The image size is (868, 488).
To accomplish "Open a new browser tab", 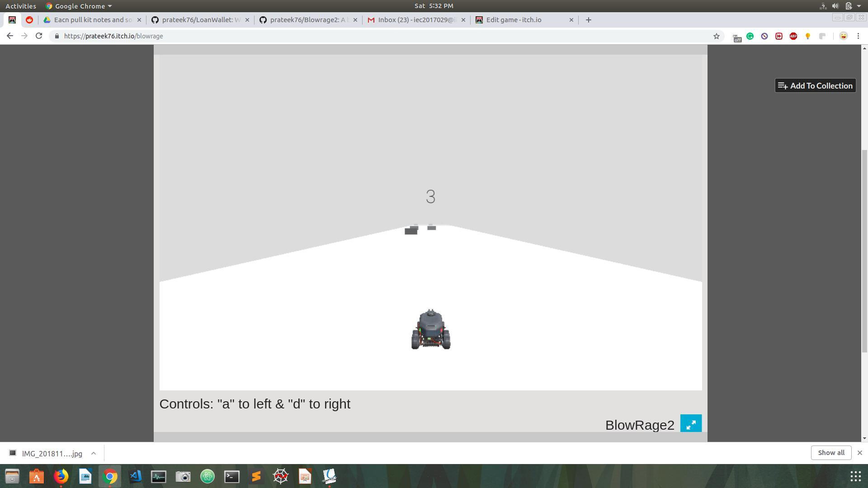I will [588, 20].
